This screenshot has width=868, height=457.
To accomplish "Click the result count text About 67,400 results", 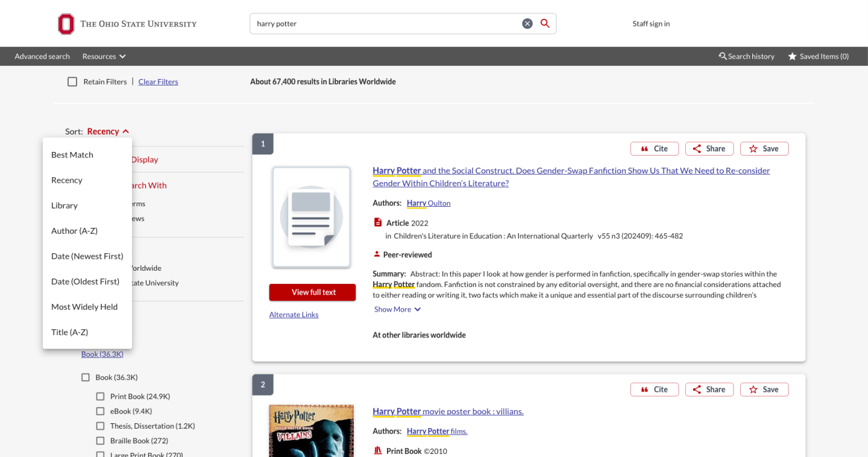I will pos(323,81).
